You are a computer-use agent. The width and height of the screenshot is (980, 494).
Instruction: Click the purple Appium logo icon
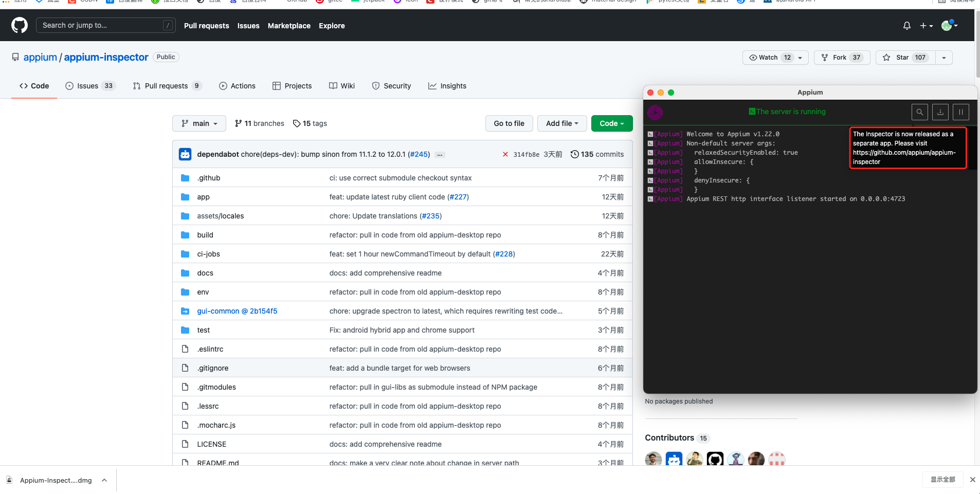pos(655,112)
